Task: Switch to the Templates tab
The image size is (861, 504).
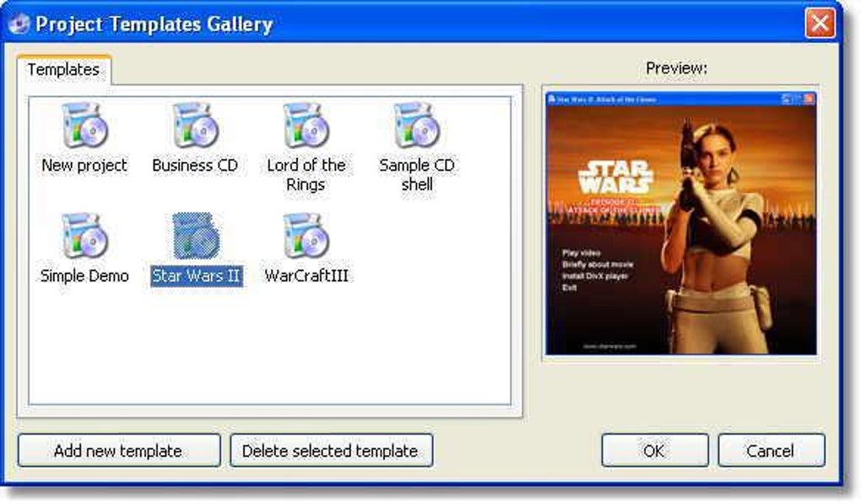Action: 63,70
